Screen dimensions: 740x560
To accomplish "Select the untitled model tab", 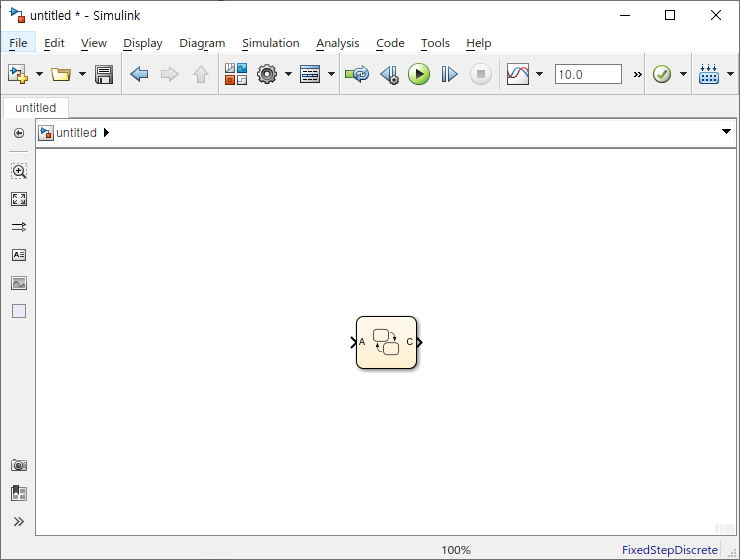I will [x=36, y=108].
